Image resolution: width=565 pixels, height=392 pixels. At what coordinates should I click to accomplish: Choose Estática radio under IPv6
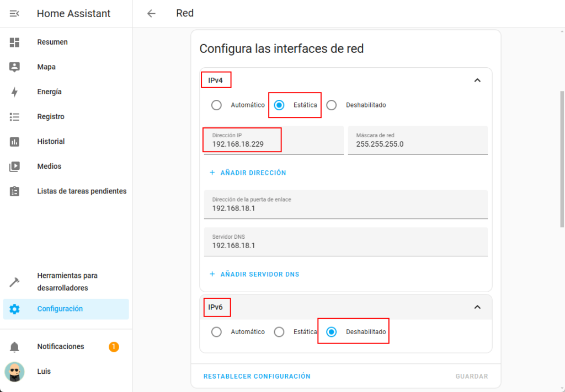click(279, 332)
